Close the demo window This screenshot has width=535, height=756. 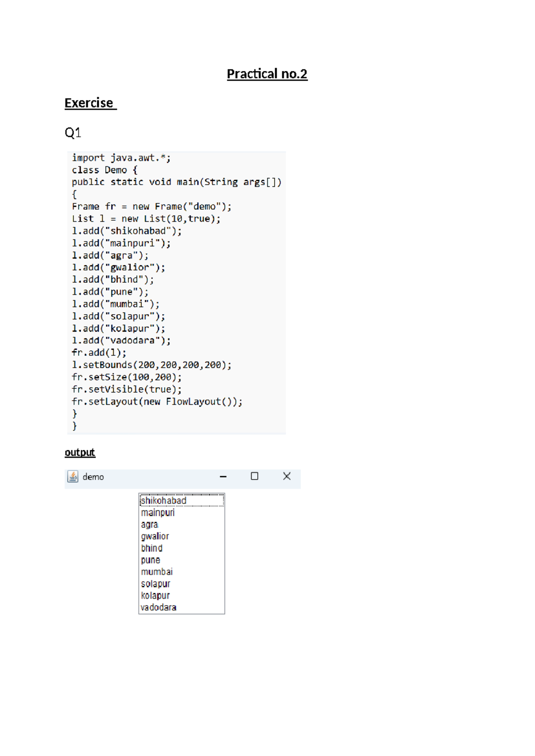(x=287, y=476)
